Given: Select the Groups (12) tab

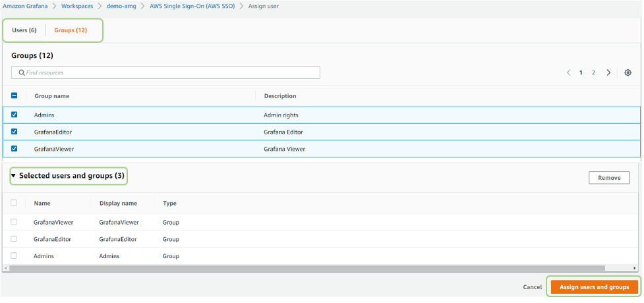Looking at the screenshot, I should coord(71,30).
